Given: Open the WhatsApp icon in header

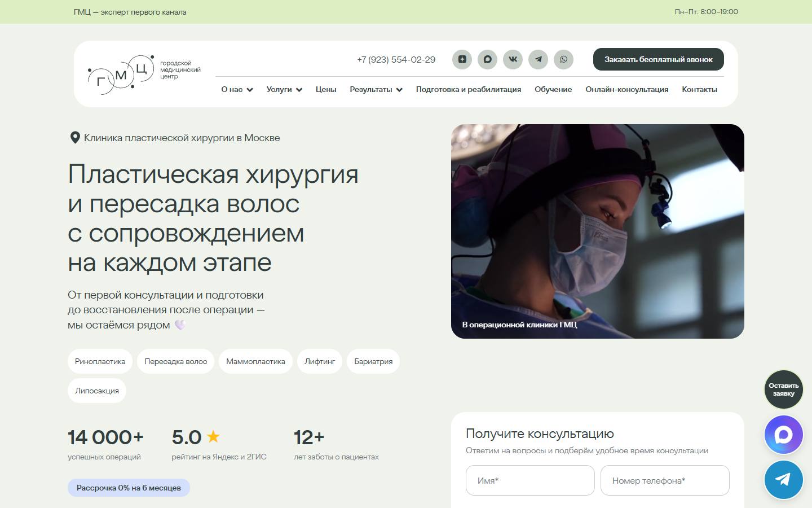Looking at the screenshot, I should coord(563,59).
